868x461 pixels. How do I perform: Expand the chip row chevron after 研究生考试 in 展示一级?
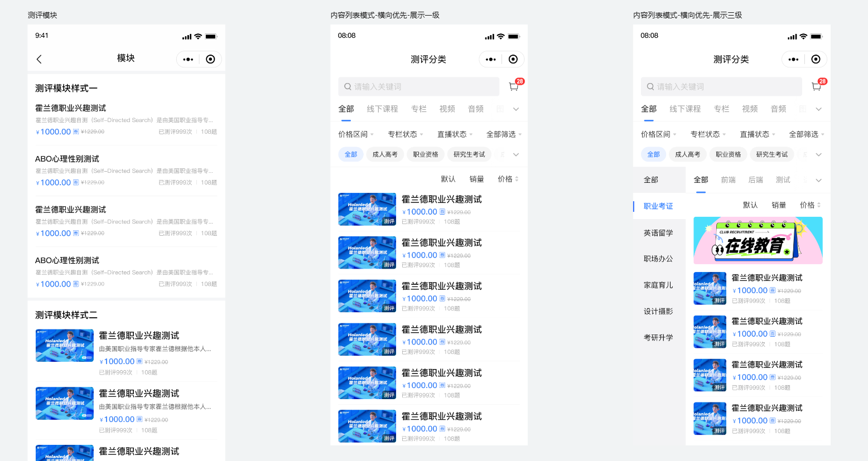click(516, 154)
